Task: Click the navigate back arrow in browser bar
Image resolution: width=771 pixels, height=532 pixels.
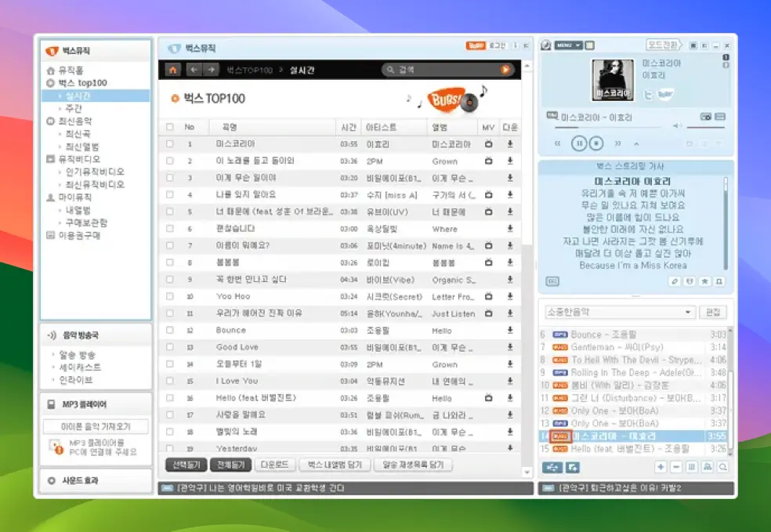Action: (x=194, y=70)
